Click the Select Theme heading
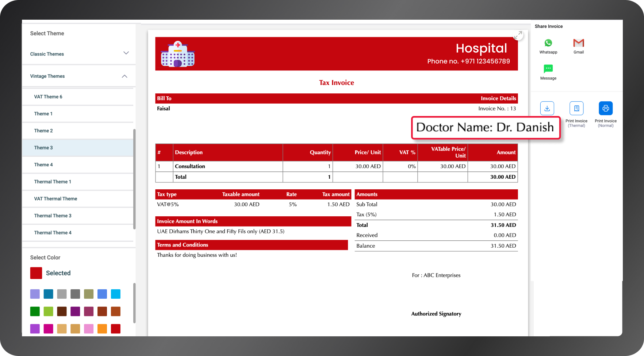Image resolution: width=644 pixels, height=356 pixels. [47, 33]
